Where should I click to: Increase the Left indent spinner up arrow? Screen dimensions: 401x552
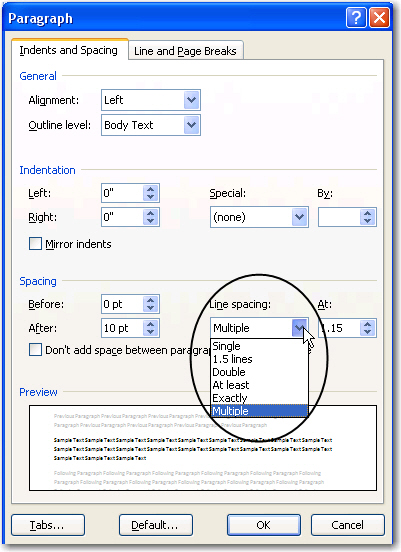tap(151, 189)
